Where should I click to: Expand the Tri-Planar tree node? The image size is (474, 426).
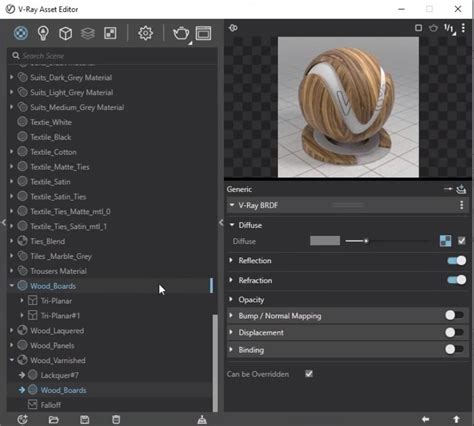coord(22,301)
